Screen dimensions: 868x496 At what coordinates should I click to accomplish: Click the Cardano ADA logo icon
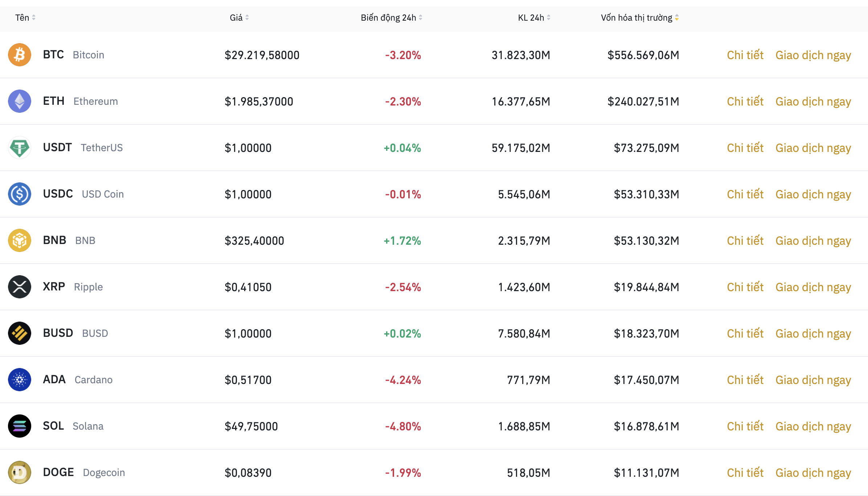pos(20,380)
